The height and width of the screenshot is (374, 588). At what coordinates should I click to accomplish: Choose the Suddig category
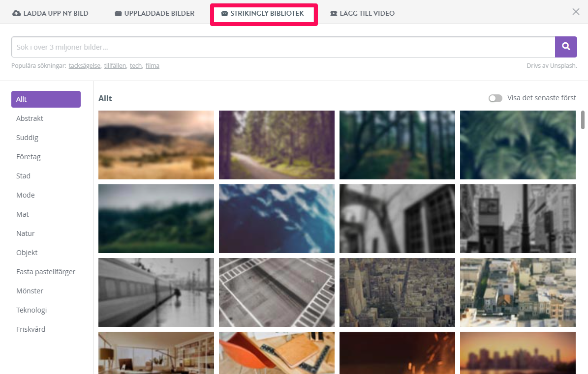pos(27,138)
